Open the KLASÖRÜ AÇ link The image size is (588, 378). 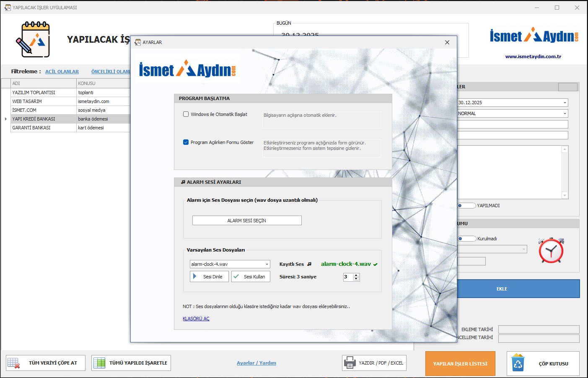pos(196,319)
